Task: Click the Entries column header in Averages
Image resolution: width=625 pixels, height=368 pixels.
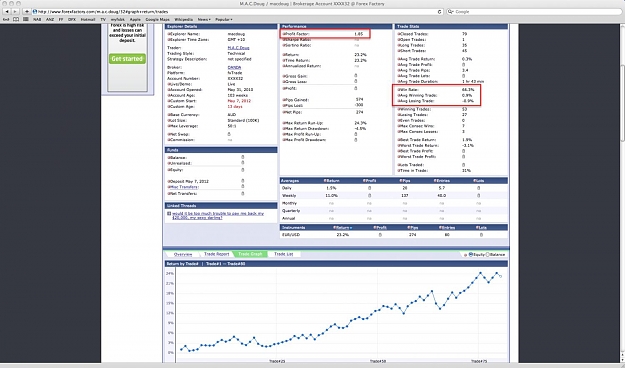Action: point(442,181)
